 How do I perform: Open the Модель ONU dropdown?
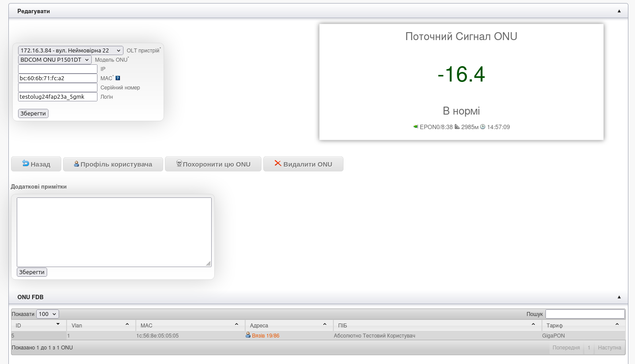tap(55, 59)
